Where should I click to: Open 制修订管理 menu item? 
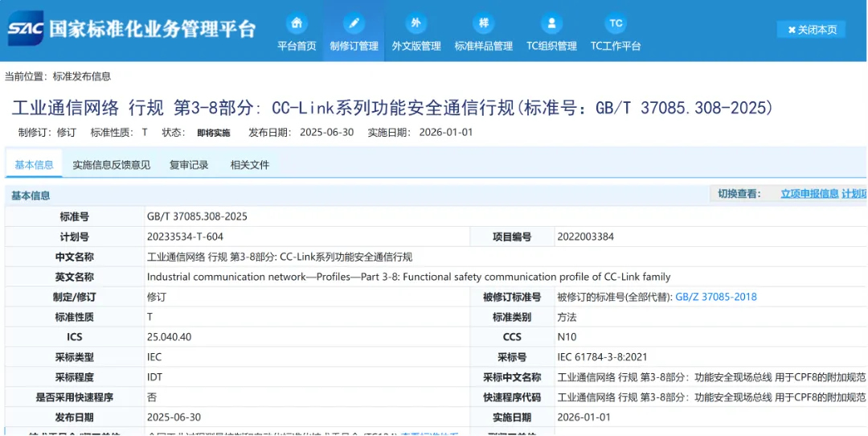354,47
